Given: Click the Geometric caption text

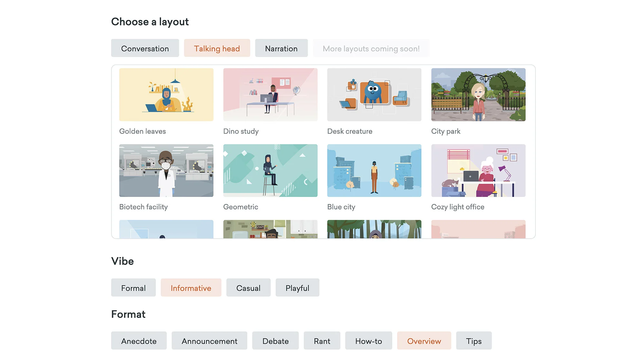Looking at the screenshot, I should click(x=241, y=207).
